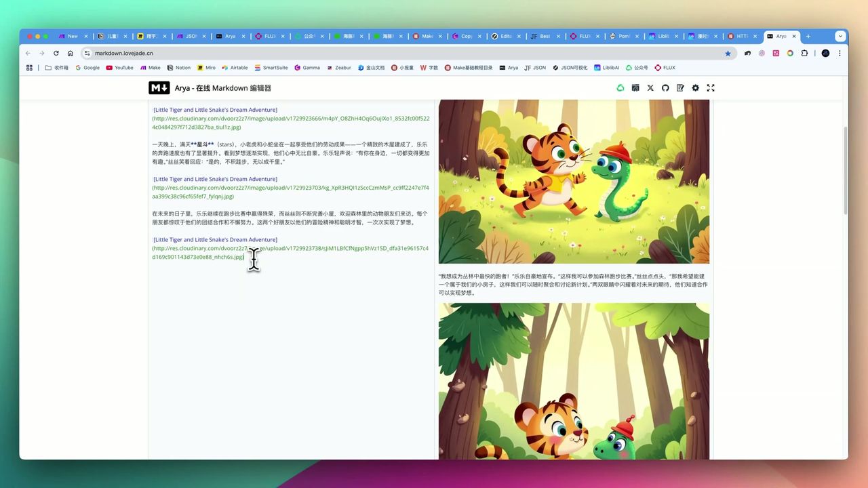Click the X (Twitter) icon in Arya header
Viewport: 868px width, 488px height.
coord(650,88)
